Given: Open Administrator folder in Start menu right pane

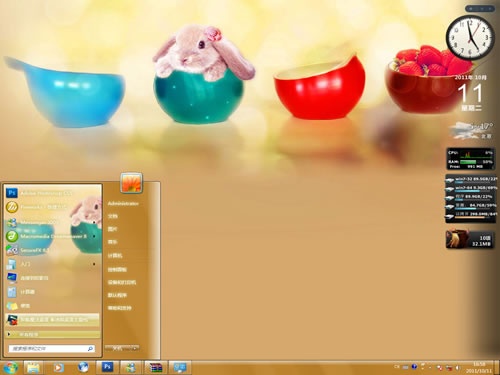Looking at the screenshot, I should 123,203.
